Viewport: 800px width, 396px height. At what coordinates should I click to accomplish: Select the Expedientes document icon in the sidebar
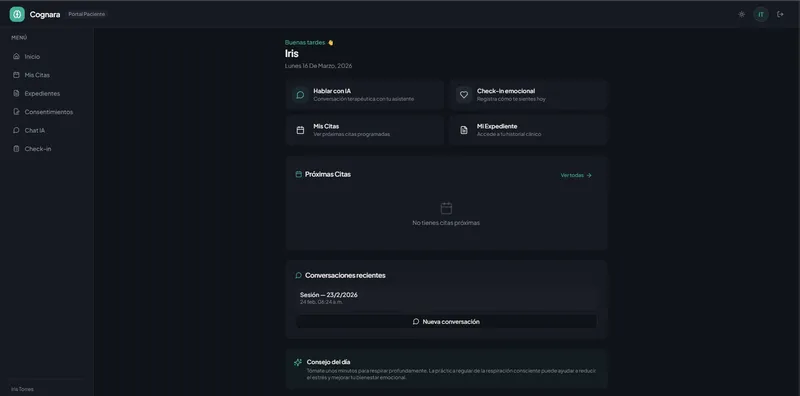pyautogui.click(x=16, y=93)
